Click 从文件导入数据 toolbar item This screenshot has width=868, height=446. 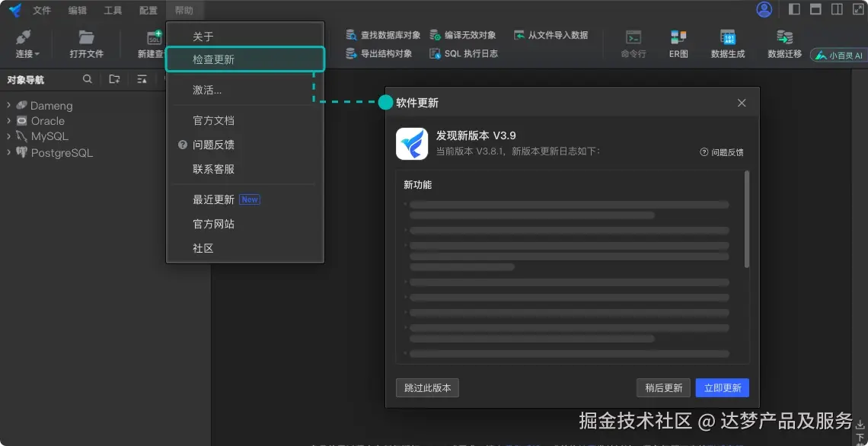(550, 35)
